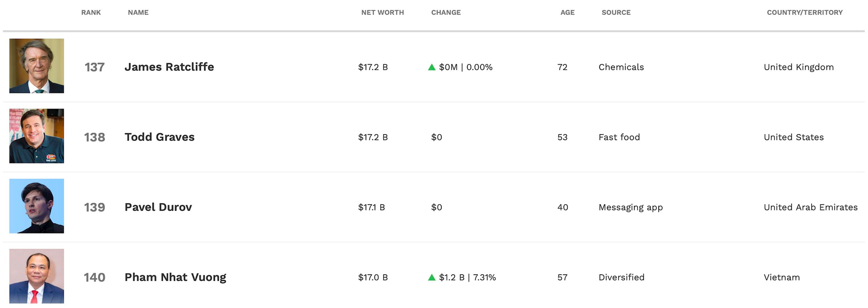Screen dimensions: 868x308
Task: Click James Ratcliffe's profile photo
Action: [x=37, y=66]
